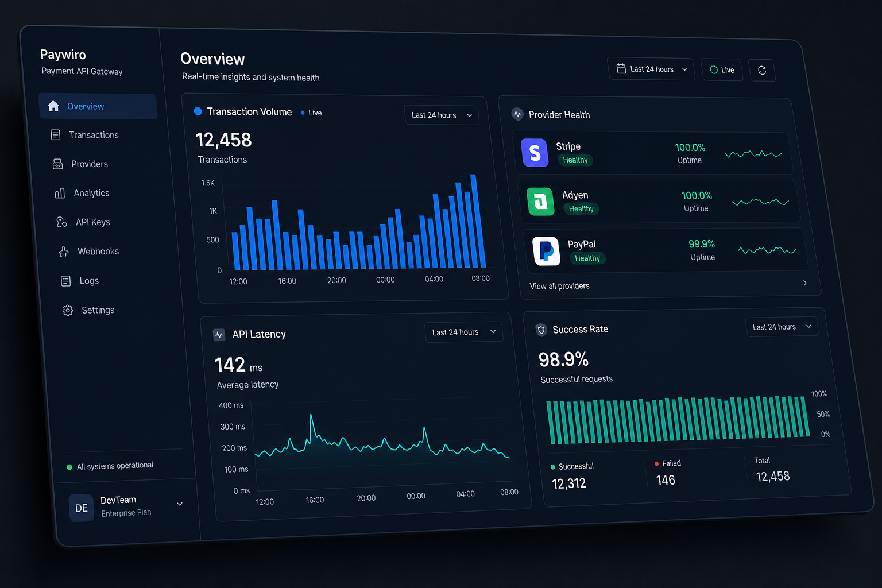Click the Live indicator beside Transaction Volume
The height and width of the screenshot is (588, 882).
click(x=311, y=113)
